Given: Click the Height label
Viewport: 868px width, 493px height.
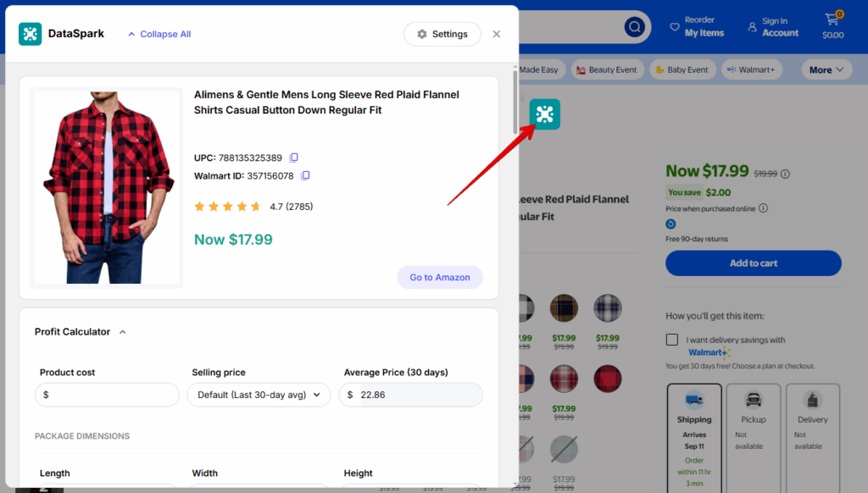Looking at the screenshot, I should (x=359, y=473).
